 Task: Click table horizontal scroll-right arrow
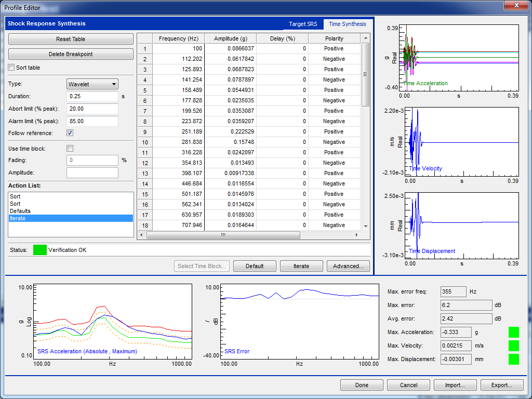tap(356, 235)
